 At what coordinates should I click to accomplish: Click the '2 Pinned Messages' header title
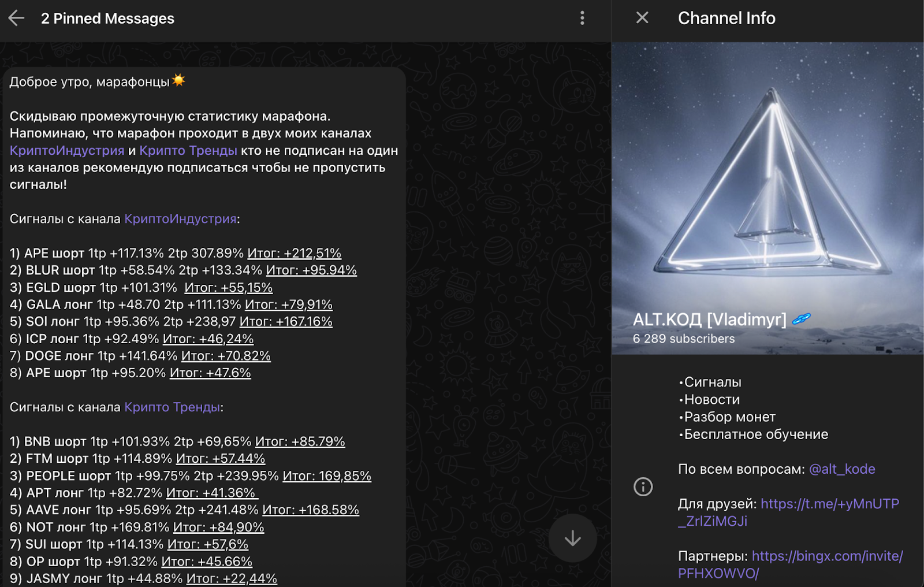coord(107,18)
